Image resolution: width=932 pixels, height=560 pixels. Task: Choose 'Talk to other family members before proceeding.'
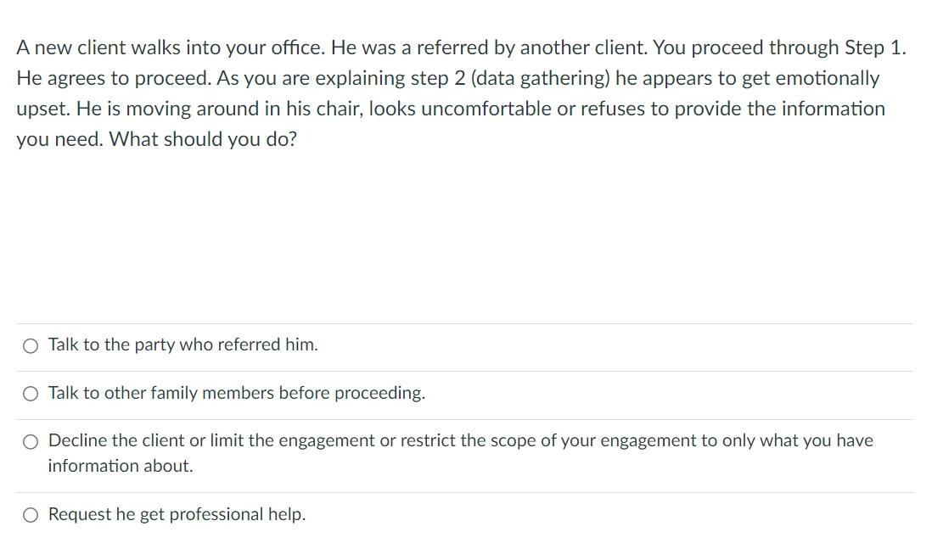click(x=30, y=393)
